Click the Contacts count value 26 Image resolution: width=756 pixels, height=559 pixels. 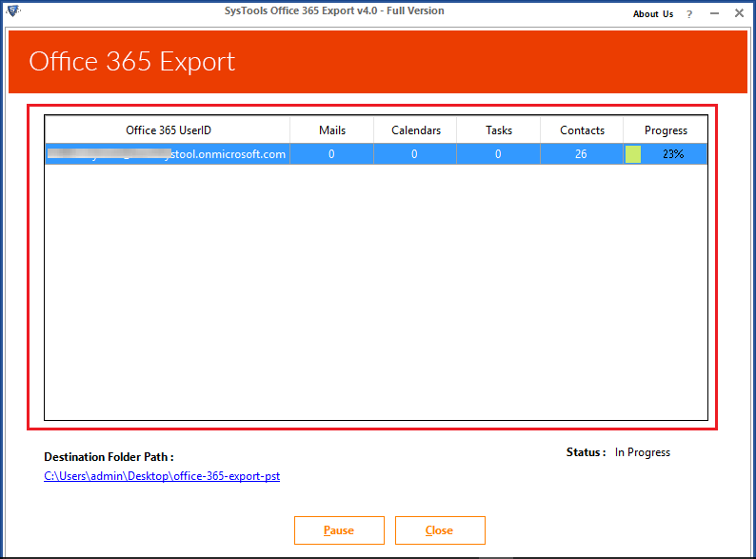click(581, 154)
